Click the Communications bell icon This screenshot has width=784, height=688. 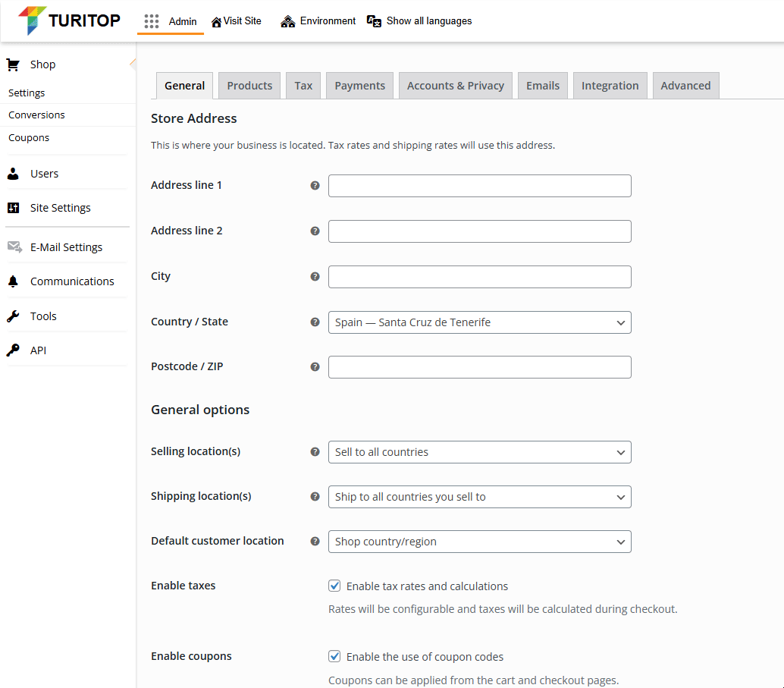click(13, 281)
